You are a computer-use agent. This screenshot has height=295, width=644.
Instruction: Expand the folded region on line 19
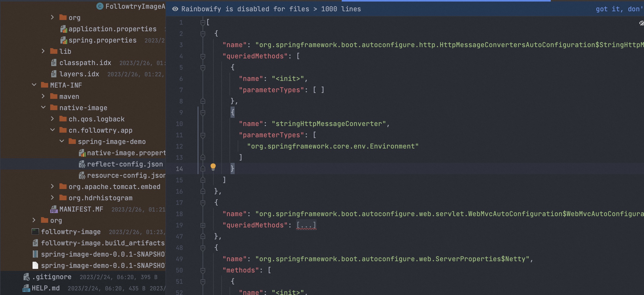(x=203, y=225)
